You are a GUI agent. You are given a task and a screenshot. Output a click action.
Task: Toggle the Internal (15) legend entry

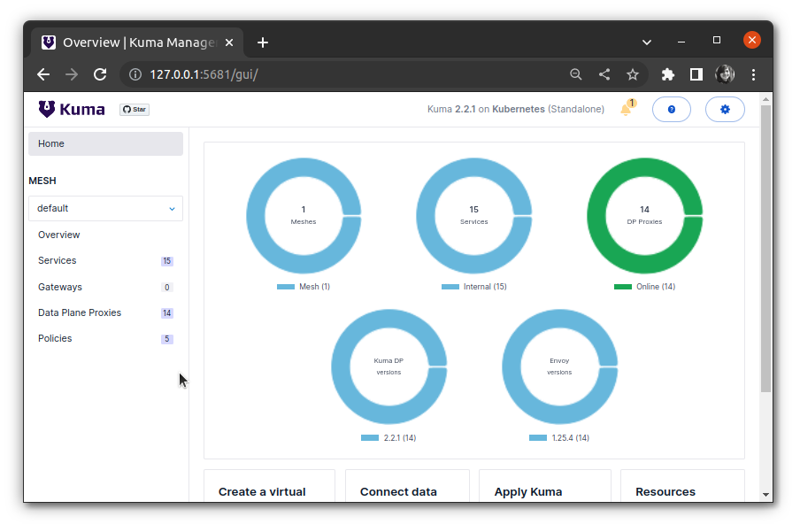coord(474,287)
